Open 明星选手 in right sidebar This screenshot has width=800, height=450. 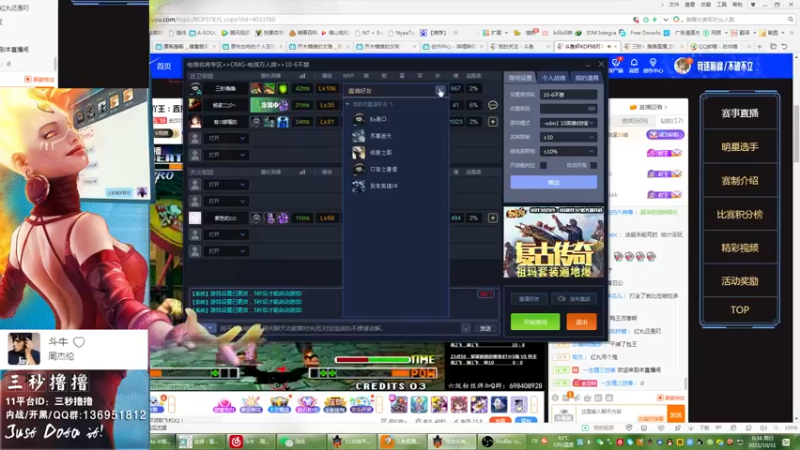(740, 147)
